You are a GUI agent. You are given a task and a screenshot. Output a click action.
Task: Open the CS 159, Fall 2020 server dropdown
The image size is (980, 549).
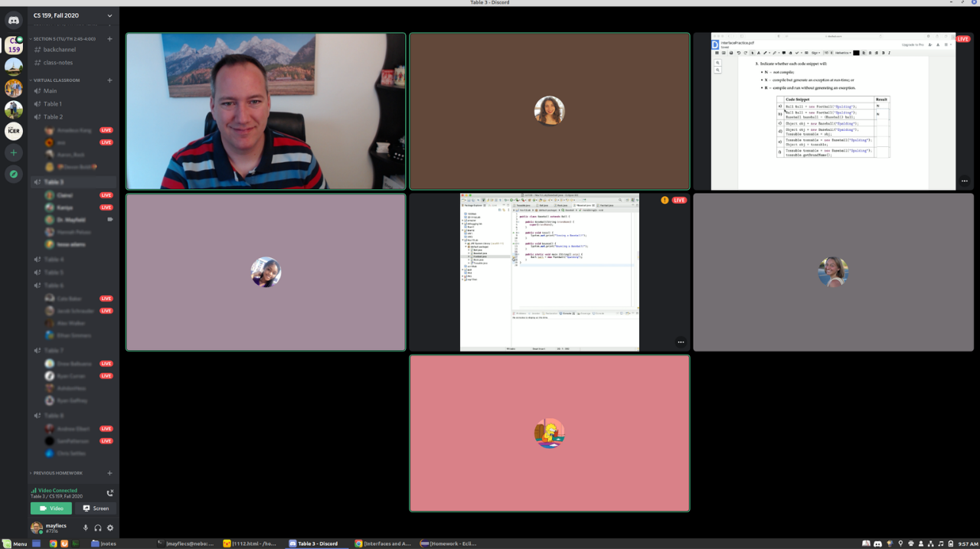(x=73, y=15)
